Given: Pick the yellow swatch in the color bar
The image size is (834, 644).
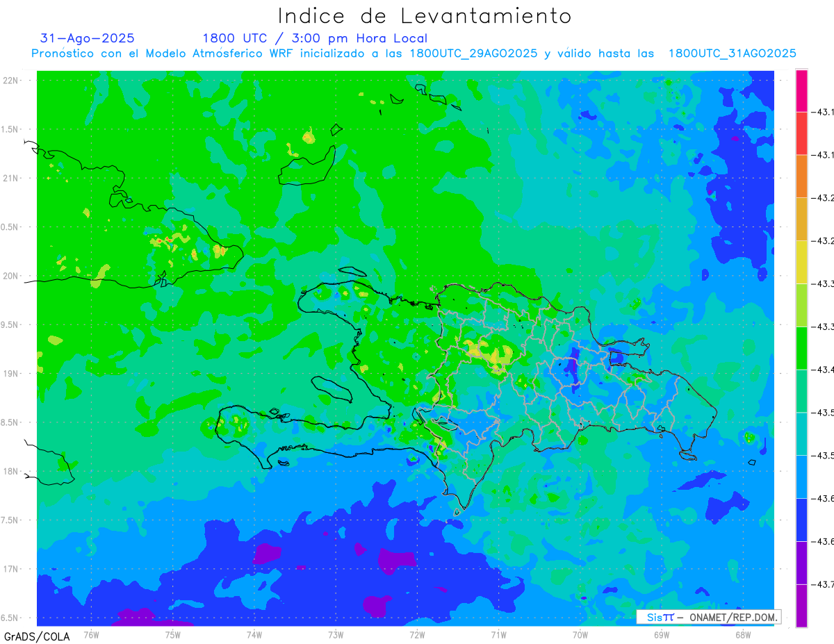Looking at the screenshot, I should pos(801,262).
